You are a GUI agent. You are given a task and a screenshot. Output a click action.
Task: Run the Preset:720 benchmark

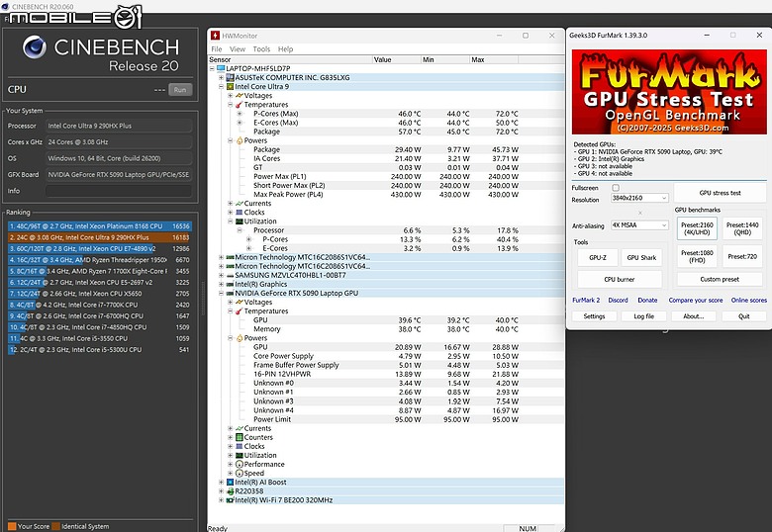pos(742,257)
